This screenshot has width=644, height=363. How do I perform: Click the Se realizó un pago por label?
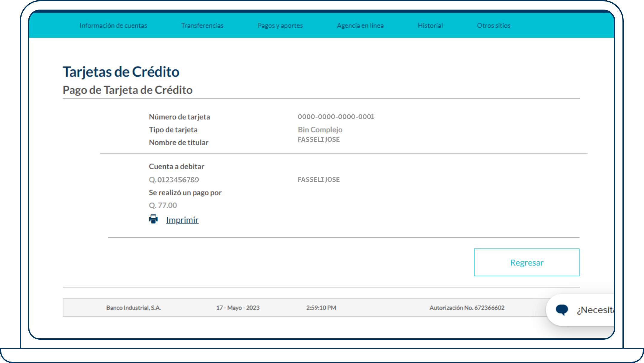coord(185,193)
